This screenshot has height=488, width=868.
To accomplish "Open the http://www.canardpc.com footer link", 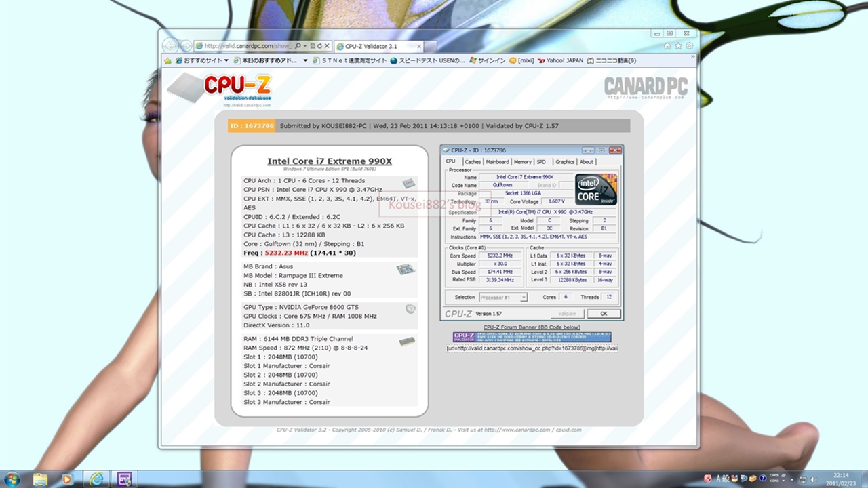I will [519, 430].
